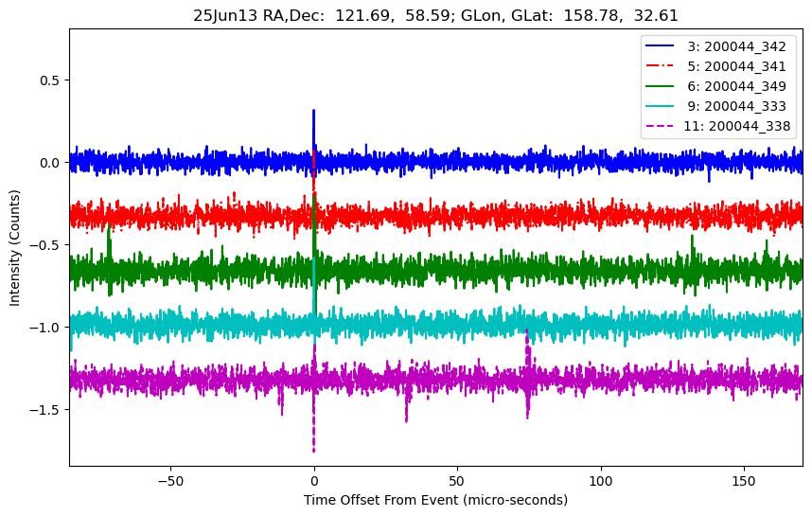This screenshot has height=516, width=812.
Task: Click the Time Offset From Event x-axis label
Action: tap(435, 501)
